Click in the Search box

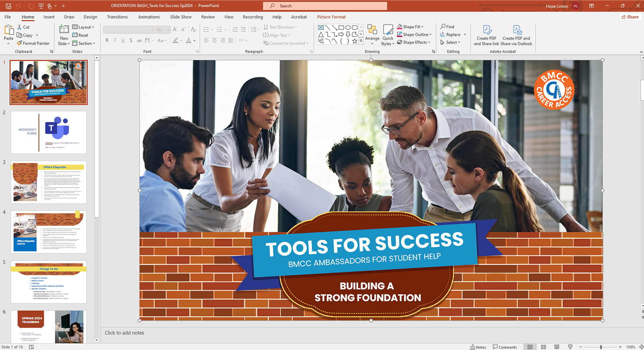(x=325, y=6)
